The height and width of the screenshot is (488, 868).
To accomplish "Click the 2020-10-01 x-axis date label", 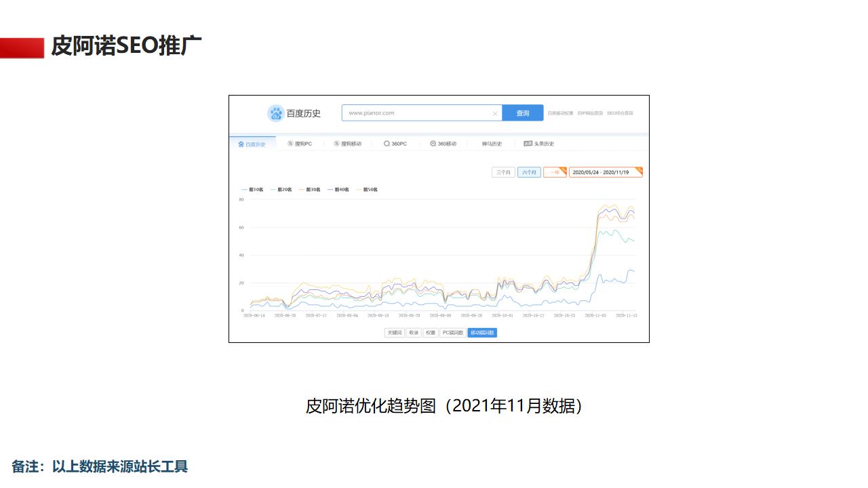I will (x=502, y=315).
